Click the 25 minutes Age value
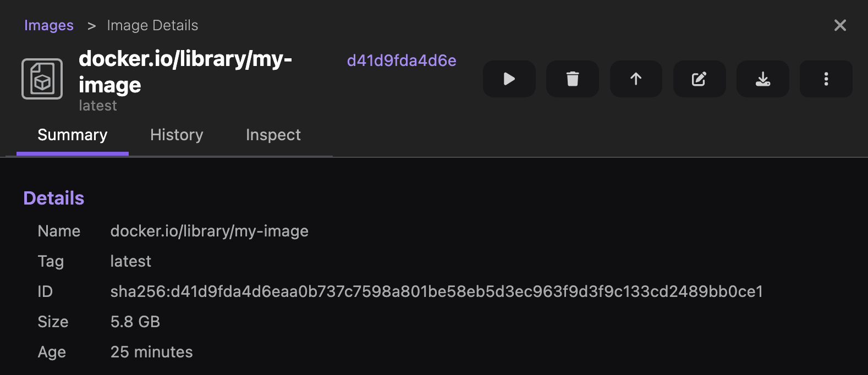The width and height of the screenshot is (868, 375). (151, 352)
